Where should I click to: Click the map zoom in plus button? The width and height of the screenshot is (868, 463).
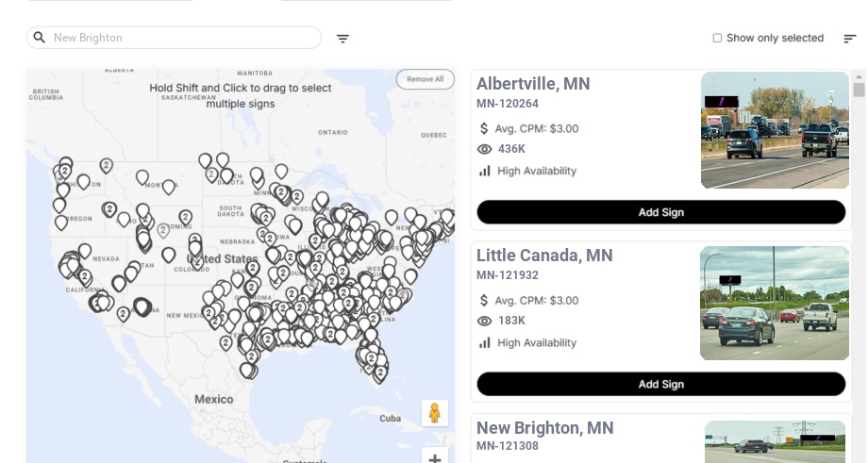click(435, 457)
